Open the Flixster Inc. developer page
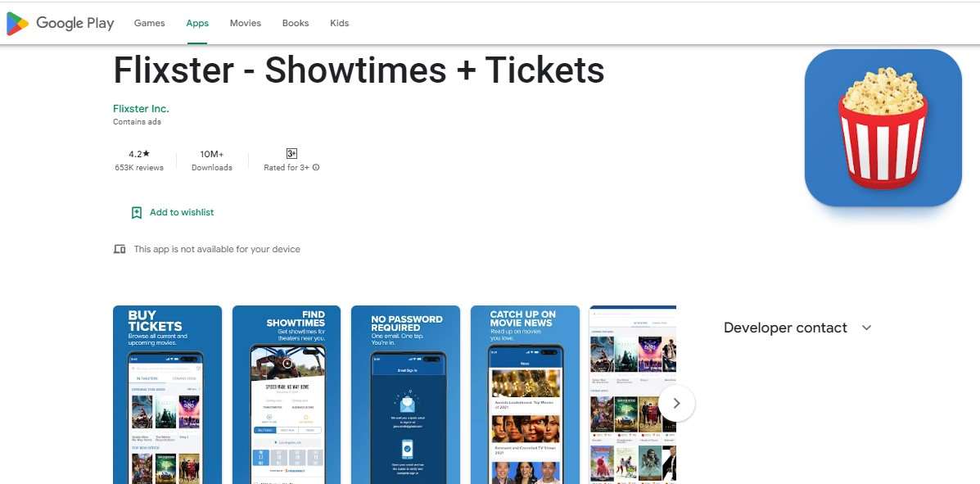 (142, 109)
